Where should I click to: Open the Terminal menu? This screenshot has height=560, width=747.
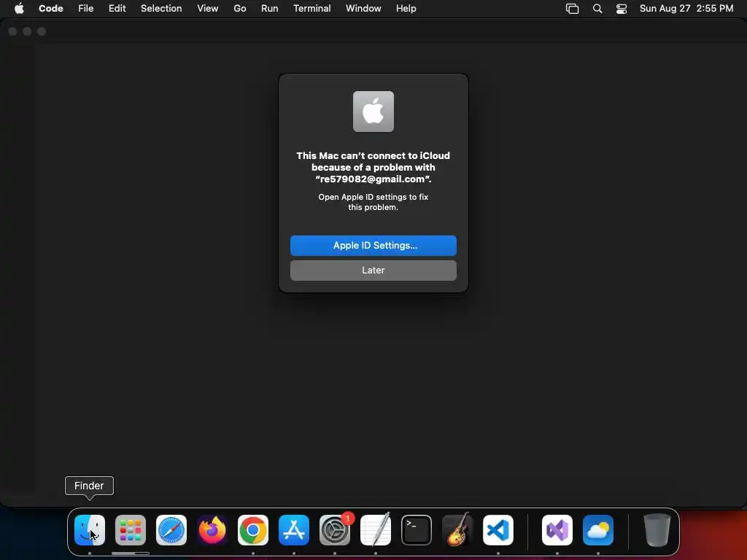pos(312,8)
